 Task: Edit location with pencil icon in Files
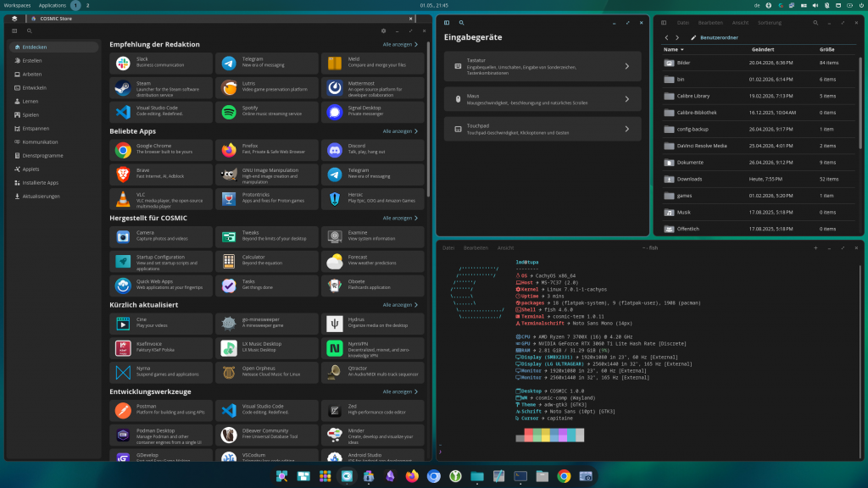(x=693, y=37)
